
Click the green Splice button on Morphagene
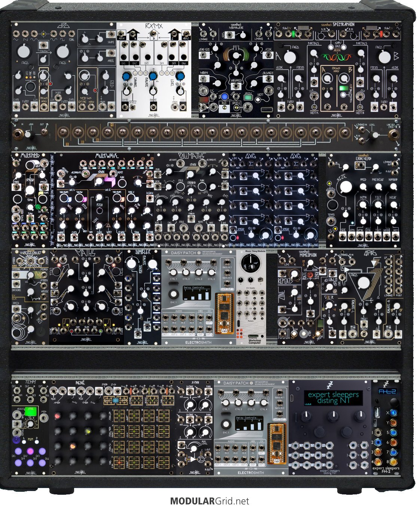248,98
